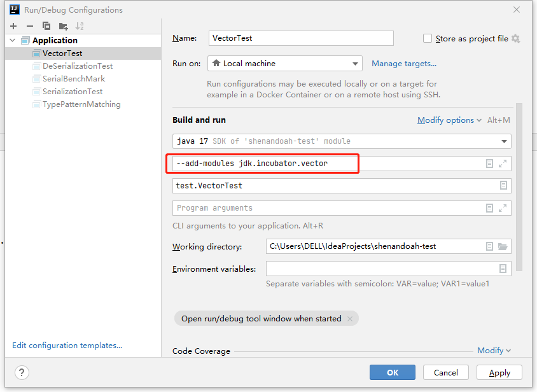Click the right panel vertical scrollbar
The image size is (537, 392).
point(519,185)
